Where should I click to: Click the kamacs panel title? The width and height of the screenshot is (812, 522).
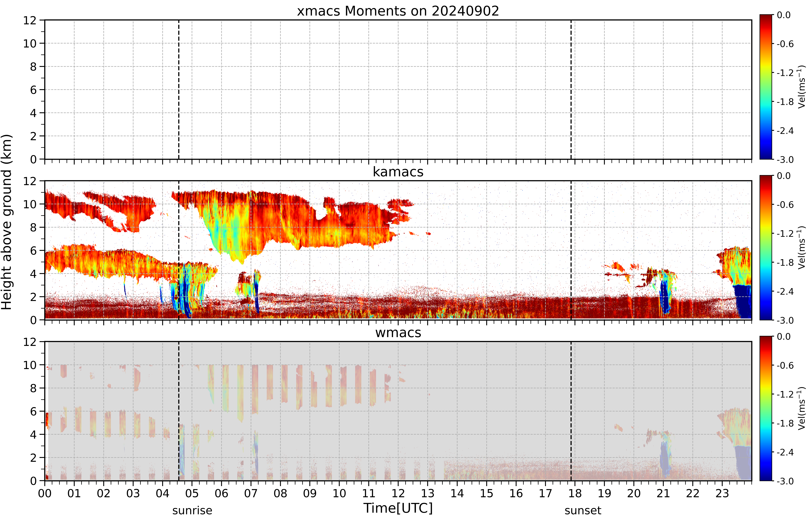tap(398, 172)
